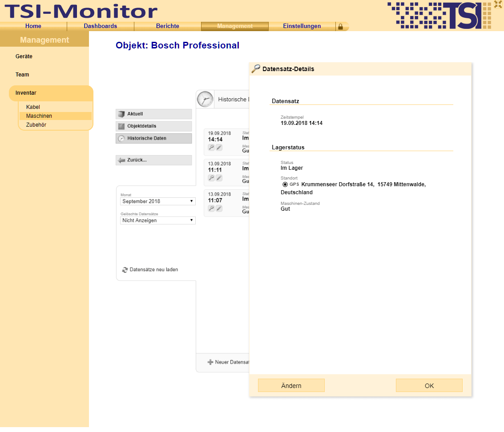Click the Historische Daten button

(153, 138)
